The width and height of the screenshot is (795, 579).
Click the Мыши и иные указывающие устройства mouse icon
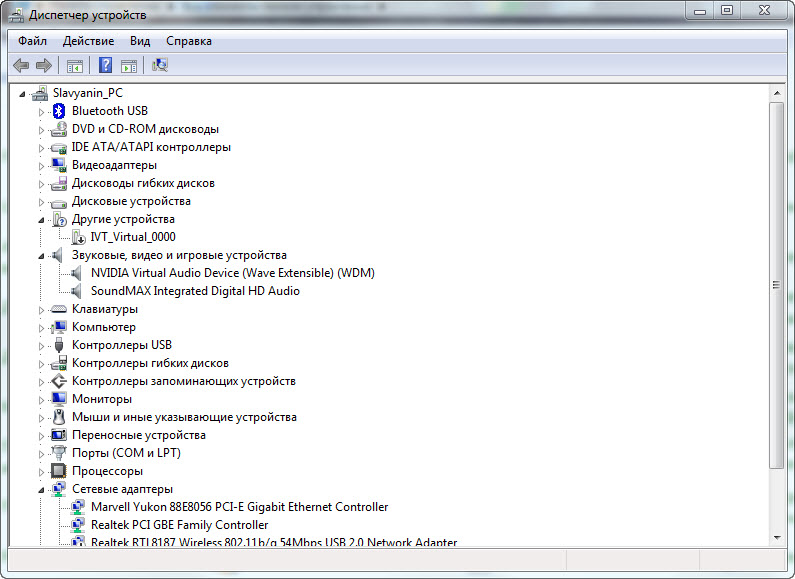click(59, 417)
